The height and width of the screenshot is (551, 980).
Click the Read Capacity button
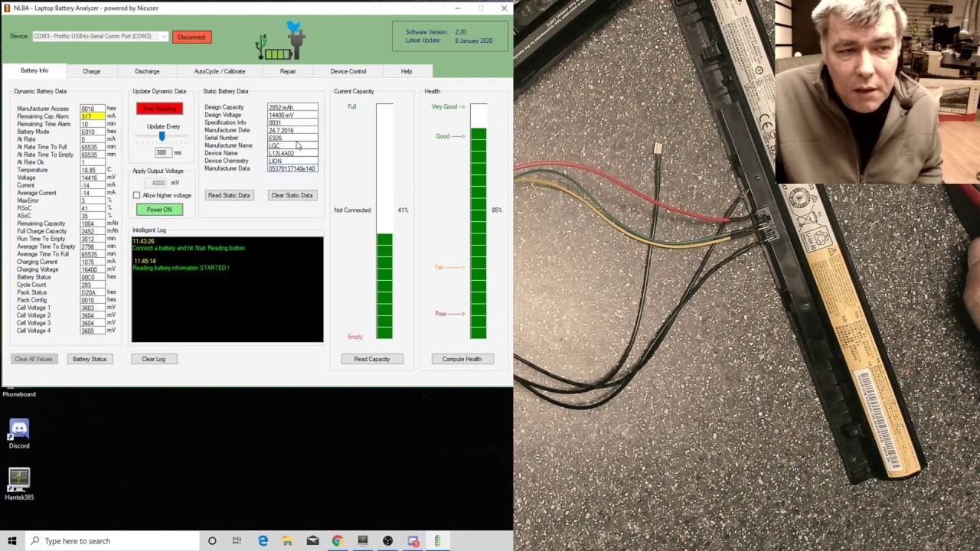click(371, 359)
